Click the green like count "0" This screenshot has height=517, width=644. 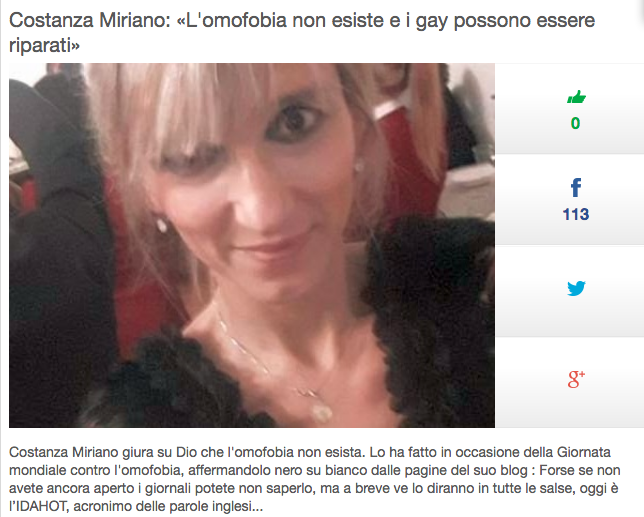click(x=575, y=123)
